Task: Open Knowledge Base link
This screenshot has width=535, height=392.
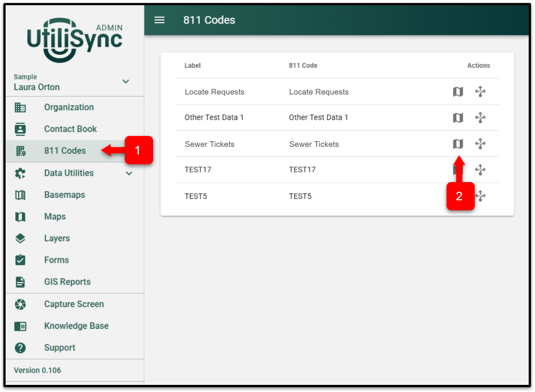Action: (x=76, y=326)
